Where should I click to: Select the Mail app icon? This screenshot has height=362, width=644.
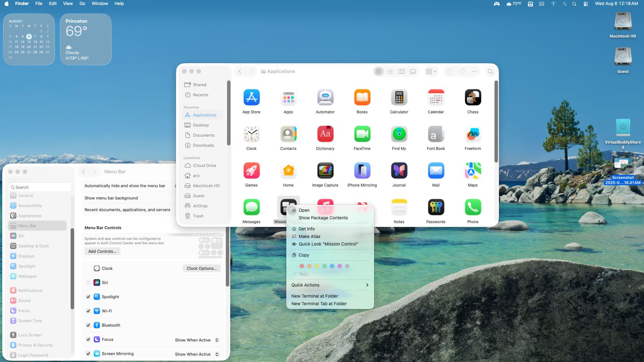point(436,171)
